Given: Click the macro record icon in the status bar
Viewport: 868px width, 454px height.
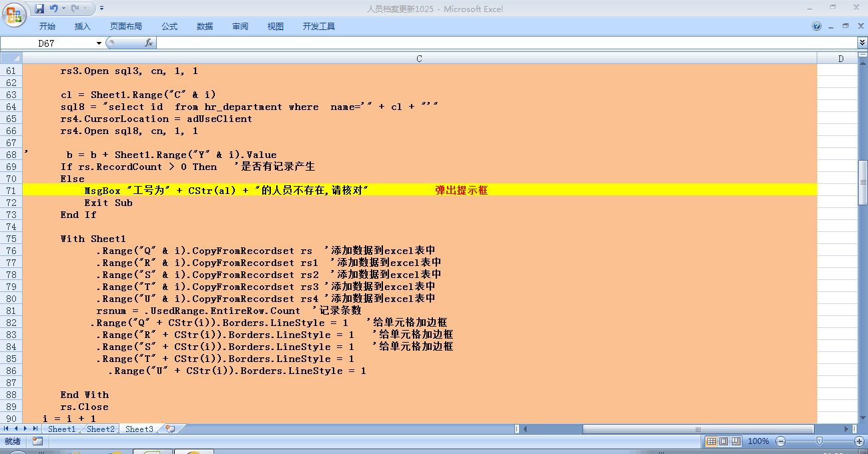Looking at the screenshot, I should tap(37, 441).
